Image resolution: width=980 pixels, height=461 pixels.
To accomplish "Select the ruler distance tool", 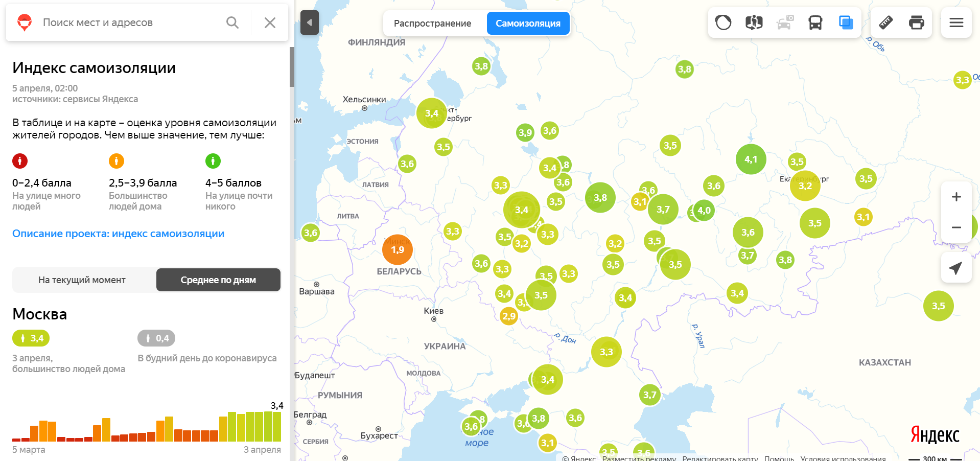I will click(885, 22).
